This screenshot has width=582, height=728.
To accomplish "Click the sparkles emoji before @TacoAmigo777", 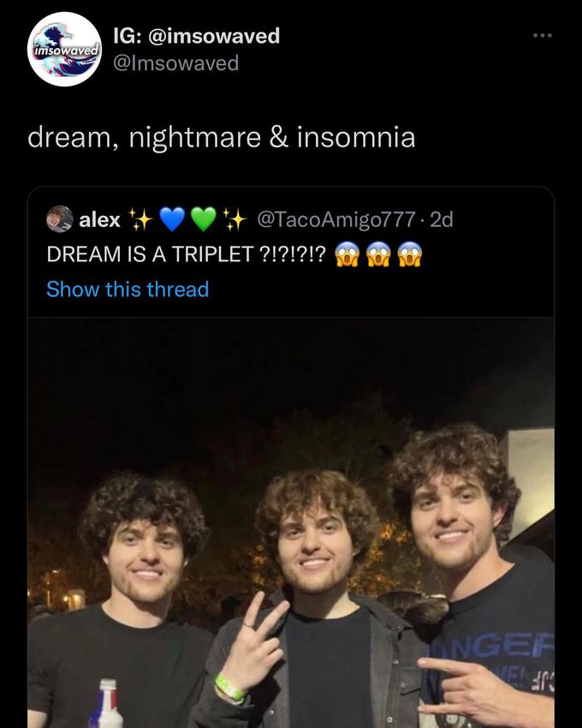I will pos(235,218).
